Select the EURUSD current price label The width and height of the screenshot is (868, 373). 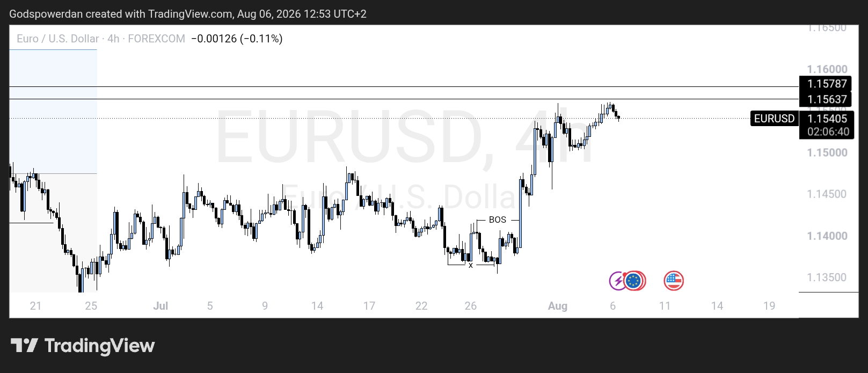774,119
